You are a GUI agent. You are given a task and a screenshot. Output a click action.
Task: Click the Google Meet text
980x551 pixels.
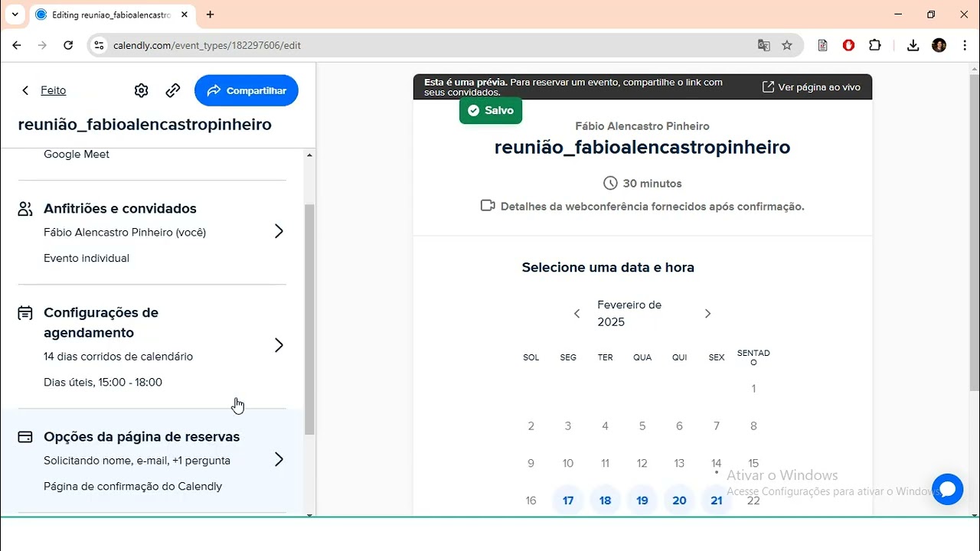77,154
